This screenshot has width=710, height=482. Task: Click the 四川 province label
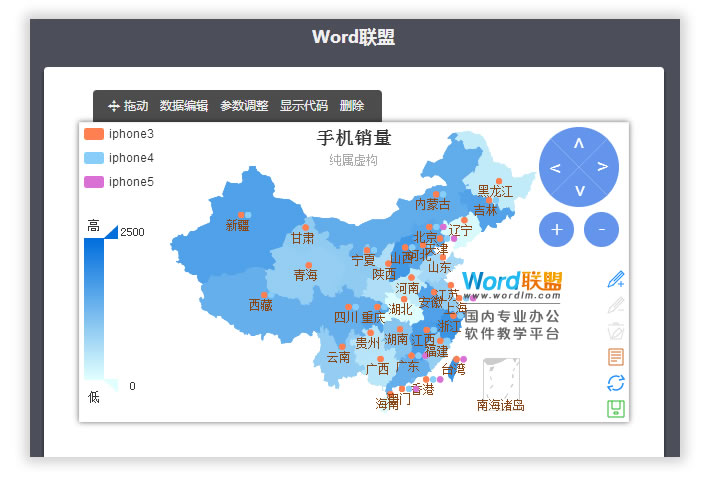(346, 317)
